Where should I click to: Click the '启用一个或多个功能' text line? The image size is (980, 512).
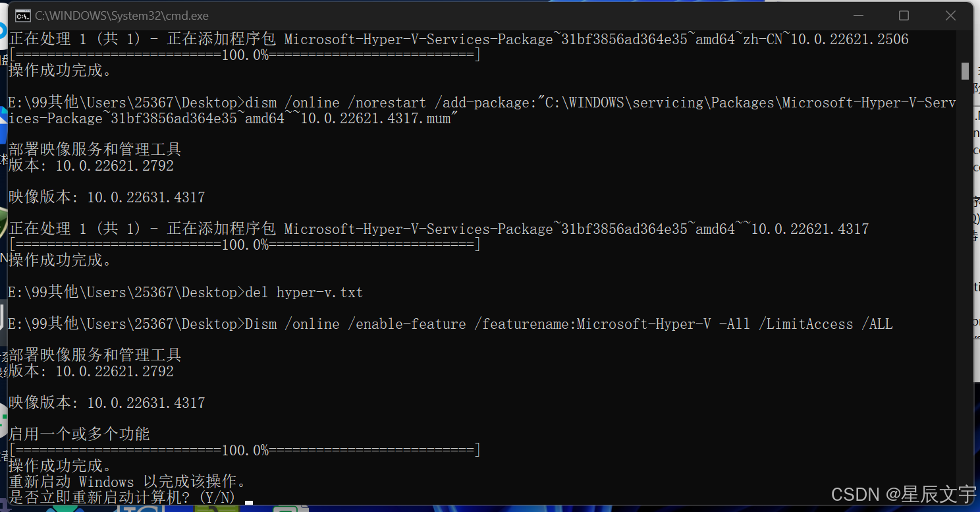79,434
